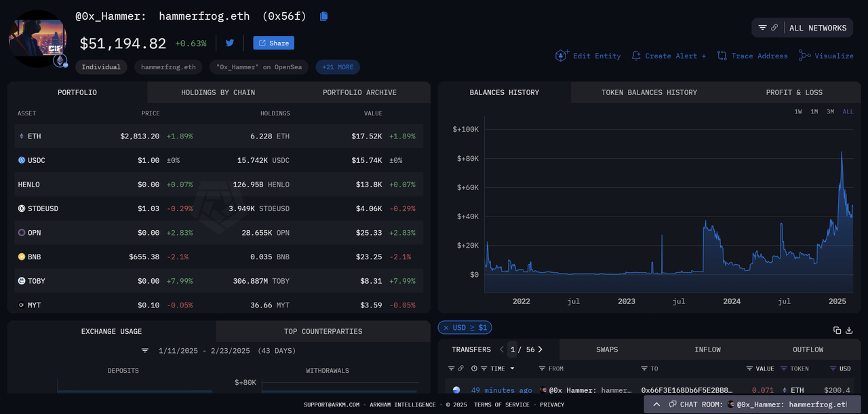
Task: Click the profile avatar image
Action: click(x=37, y=38)
